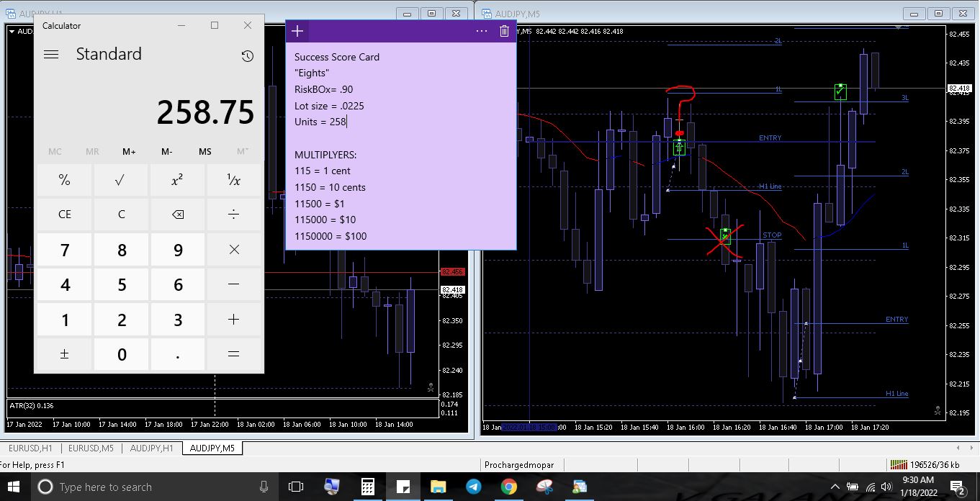Switch to the AUDJPY,H1 chart tab
This screenshot has width=980, height=501.
[x=152, y=448]
